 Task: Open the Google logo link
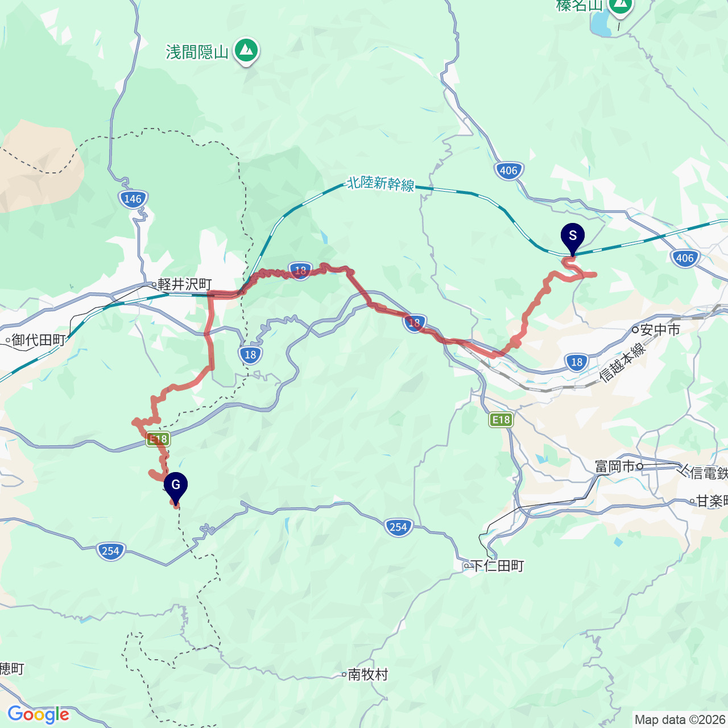(38, 714)
